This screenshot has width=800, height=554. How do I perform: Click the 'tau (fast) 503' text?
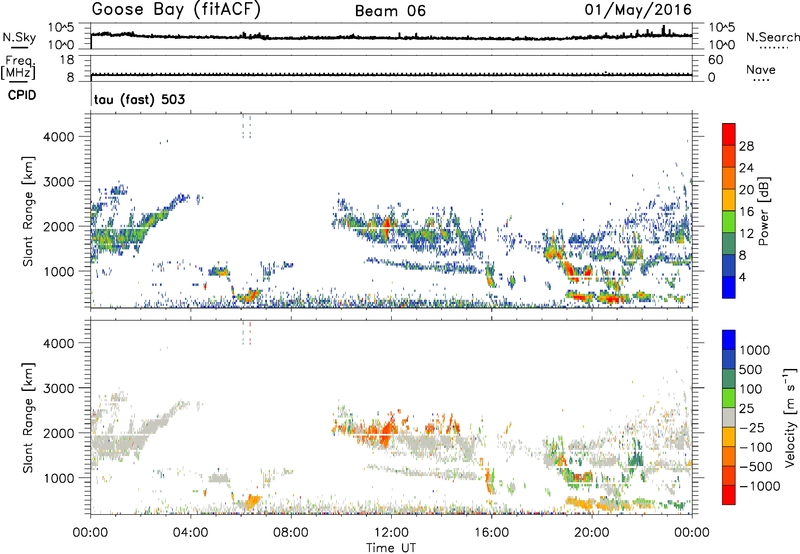point(139,99)
